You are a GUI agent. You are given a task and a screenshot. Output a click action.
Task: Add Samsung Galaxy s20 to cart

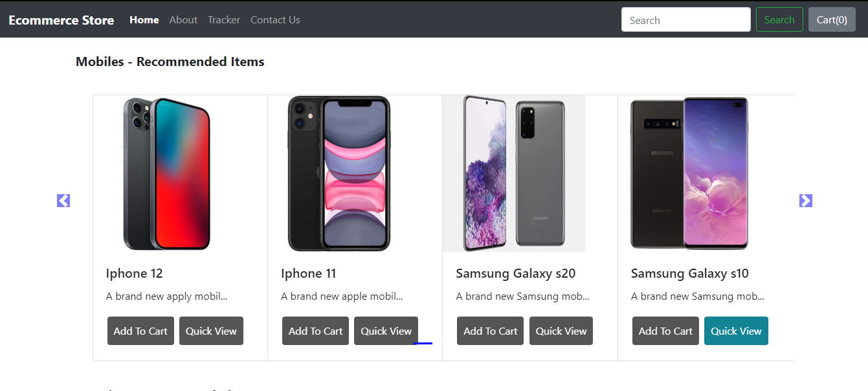pyautogui.click(x=490, y=331)
